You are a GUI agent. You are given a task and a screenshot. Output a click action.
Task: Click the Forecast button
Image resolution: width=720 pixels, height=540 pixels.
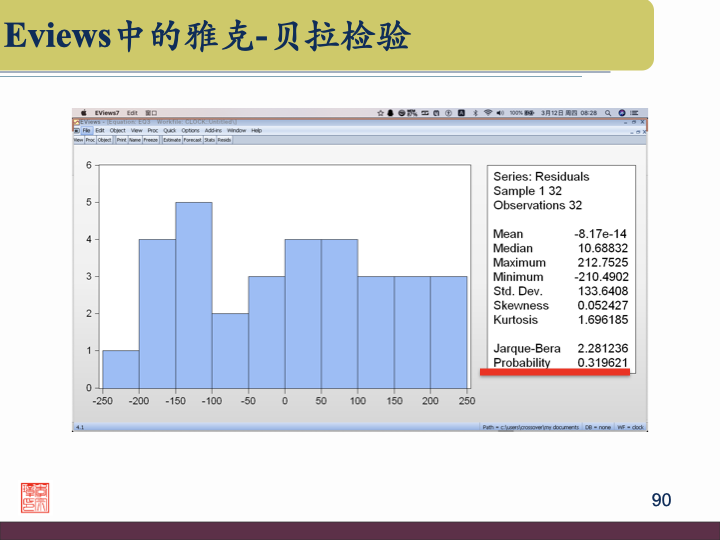point(192,140)
